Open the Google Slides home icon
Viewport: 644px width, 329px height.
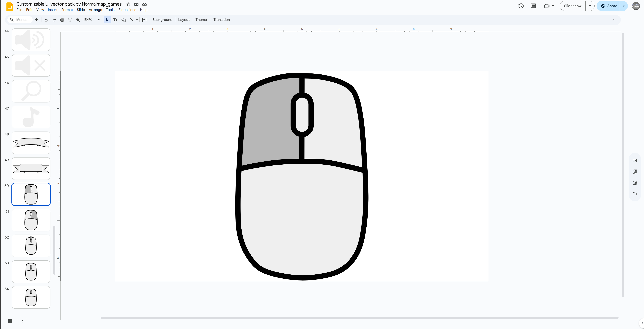click(9, 7)
